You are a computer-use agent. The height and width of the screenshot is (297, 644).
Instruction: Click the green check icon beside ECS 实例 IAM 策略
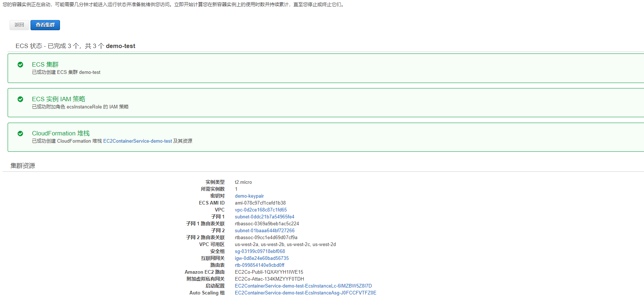[x=20, y=99]
